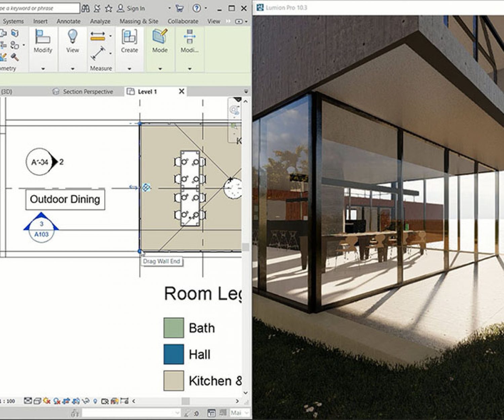
Task: Click the star favorites icon
Action: coord(108,8)
